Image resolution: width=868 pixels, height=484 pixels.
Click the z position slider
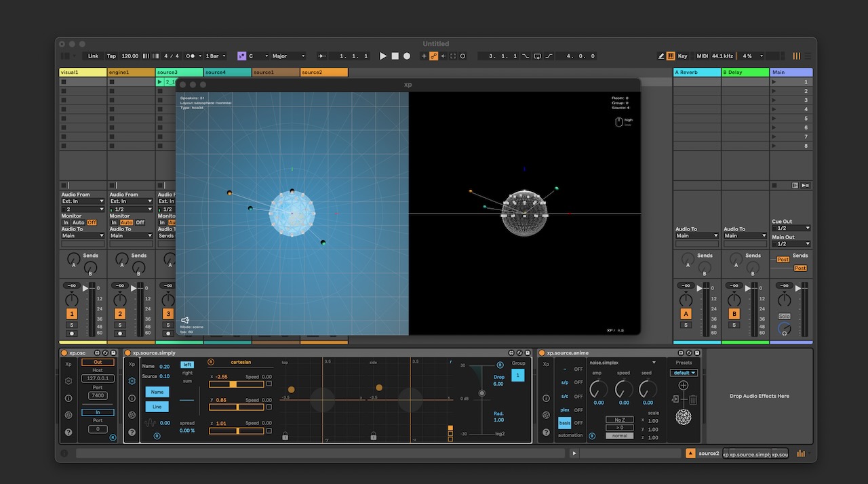[x=236, y=430]
